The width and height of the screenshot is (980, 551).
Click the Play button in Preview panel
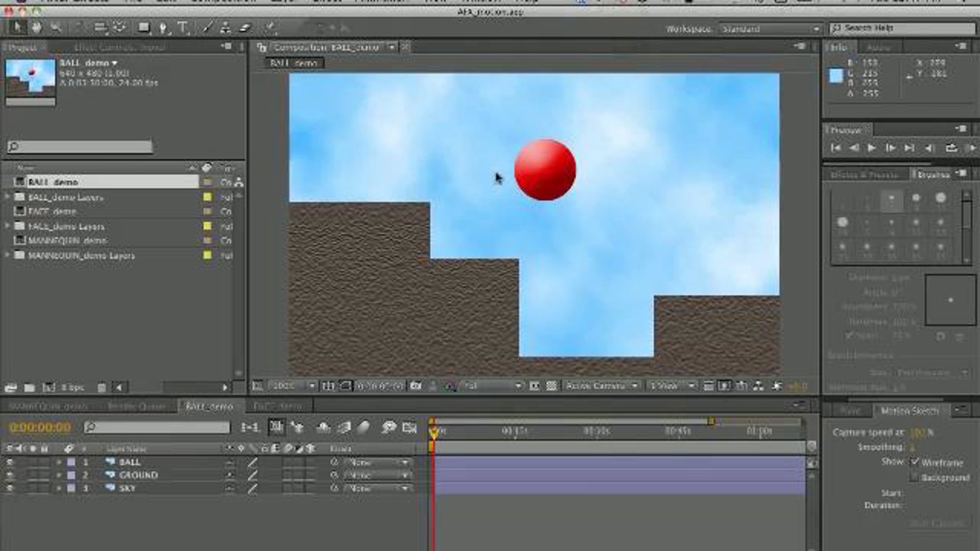point(871,148)
